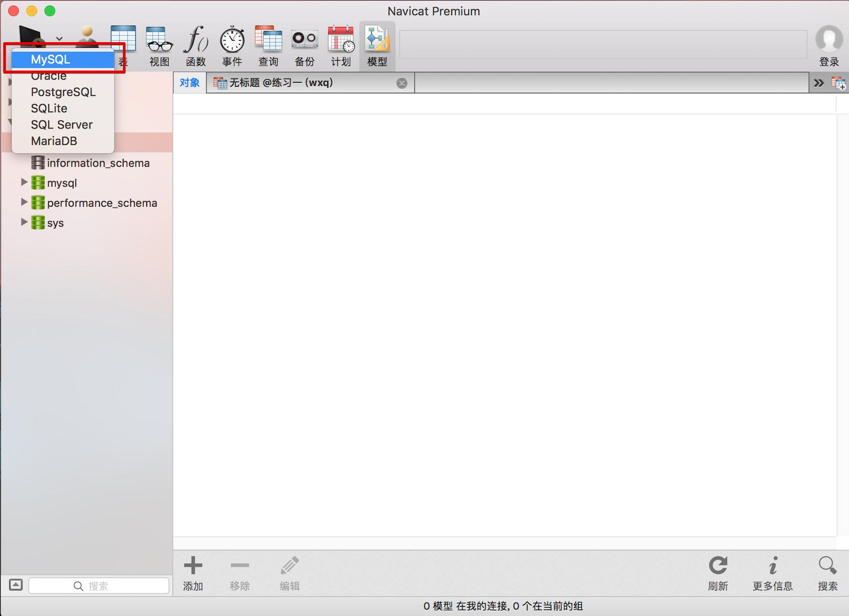Viewport: 849px width, 616px height.
Task: Select Oracle from the connection menu
Action: click(x=63, y=76)
